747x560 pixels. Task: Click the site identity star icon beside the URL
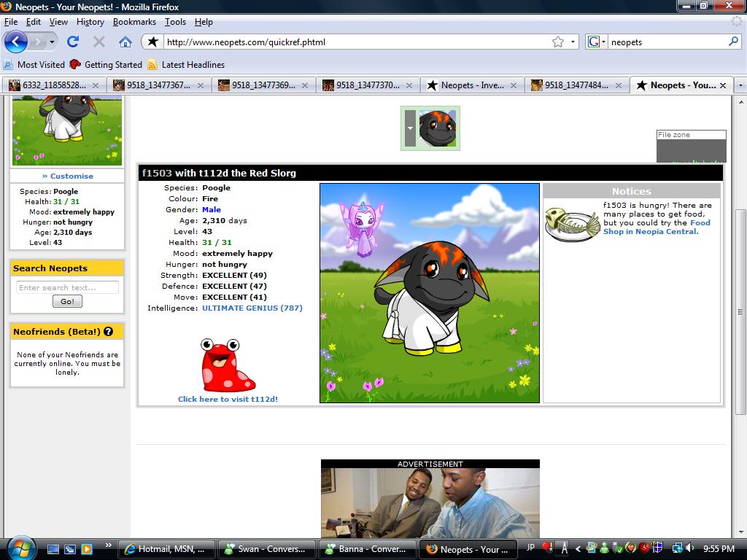click(x=152, y=42)
